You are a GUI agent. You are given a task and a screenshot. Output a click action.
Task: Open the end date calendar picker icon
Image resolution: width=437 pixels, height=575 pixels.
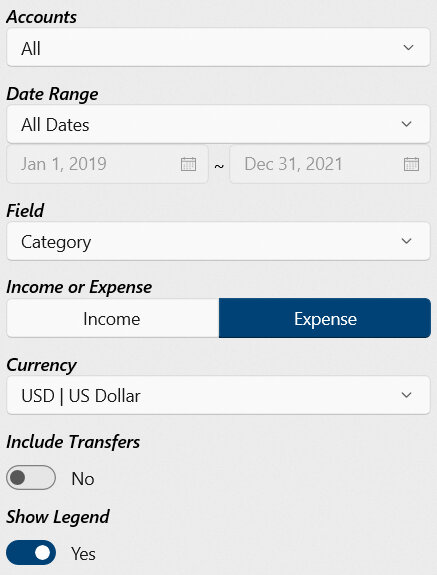coord(411,164)
